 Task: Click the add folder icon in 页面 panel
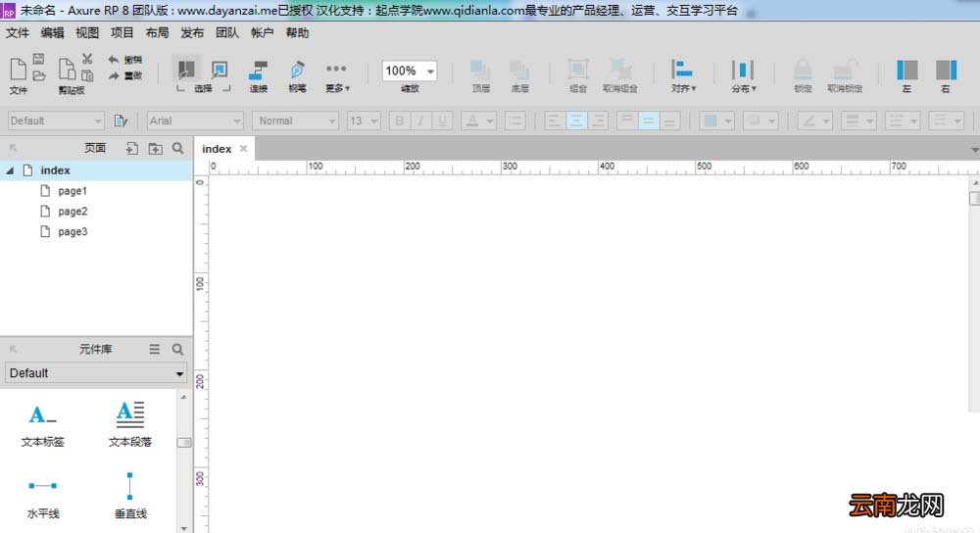[x=155, y=148]
